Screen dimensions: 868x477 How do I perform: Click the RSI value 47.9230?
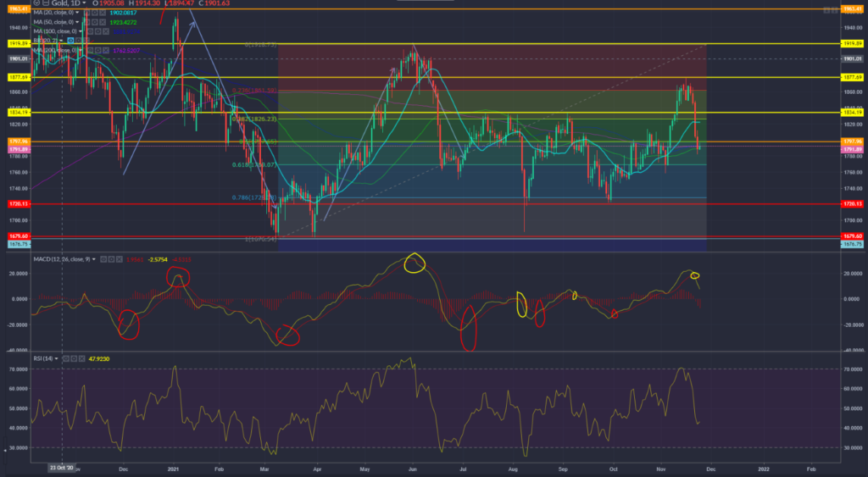tap(99, 358)
